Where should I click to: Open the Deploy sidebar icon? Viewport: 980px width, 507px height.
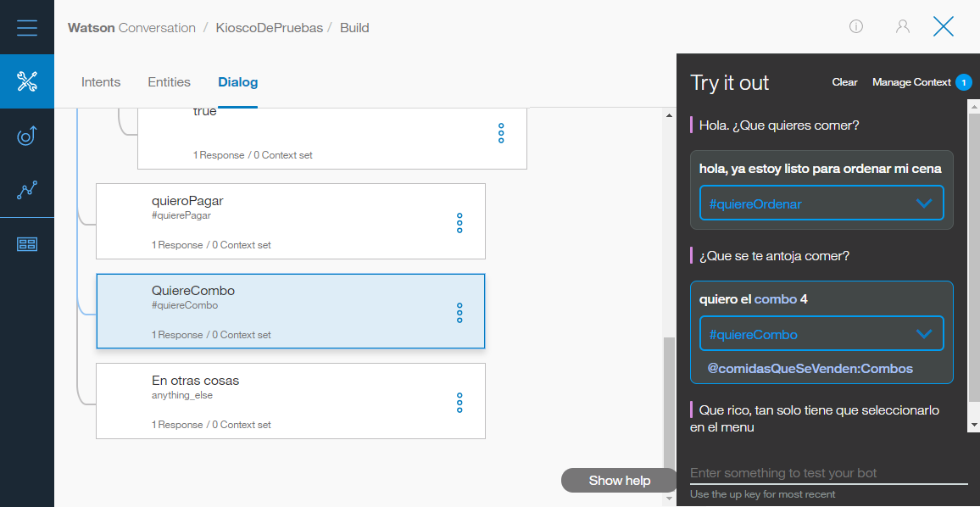(x=27, y=136)
